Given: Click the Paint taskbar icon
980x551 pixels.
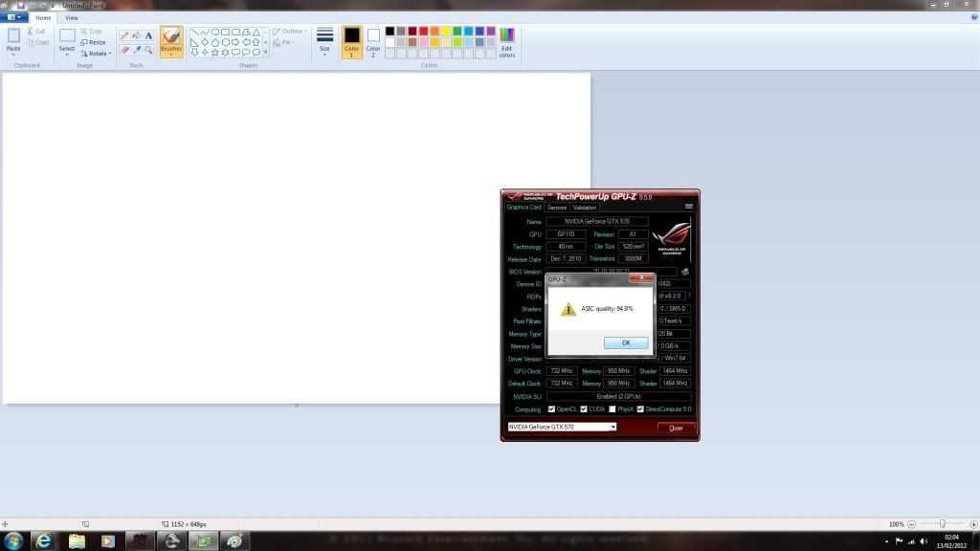Looking at the screenshot, I should [235, 541].
